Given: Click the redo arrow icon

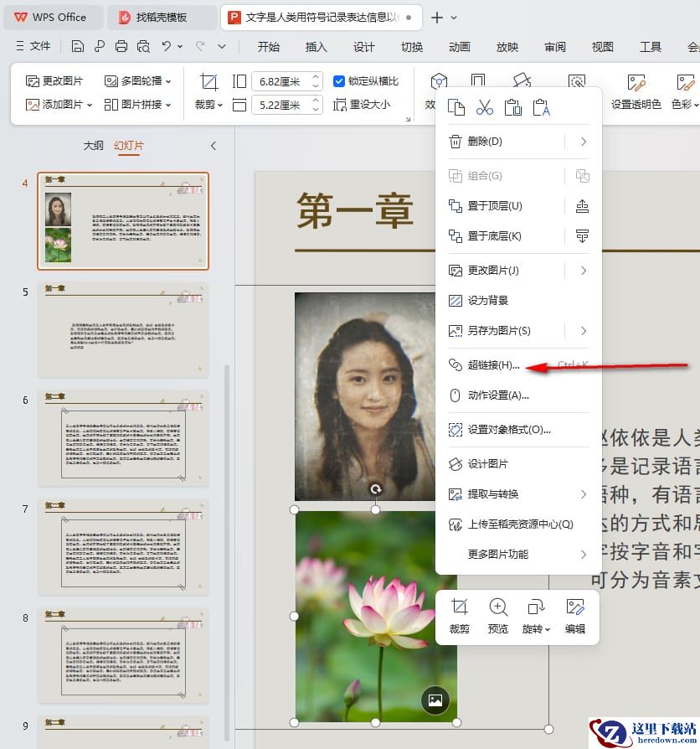Looking at the screenshot, I should (201, 46).
